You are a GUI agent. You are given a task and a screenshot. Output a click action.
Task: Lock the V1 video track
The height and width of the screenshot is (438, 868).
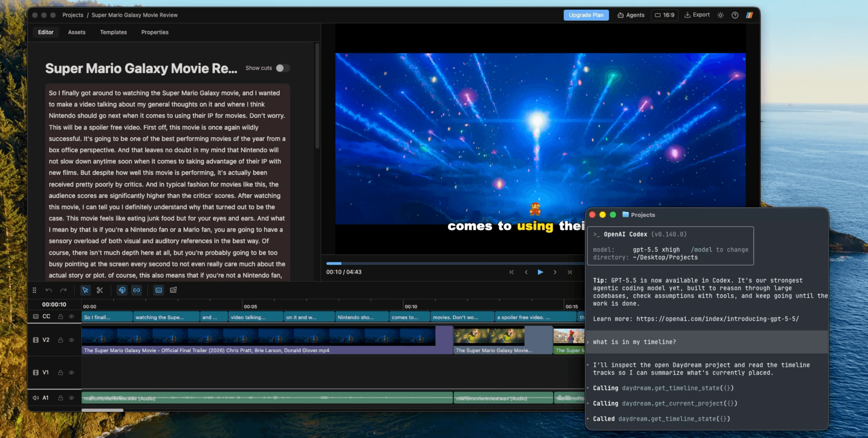tap(61, 372)
